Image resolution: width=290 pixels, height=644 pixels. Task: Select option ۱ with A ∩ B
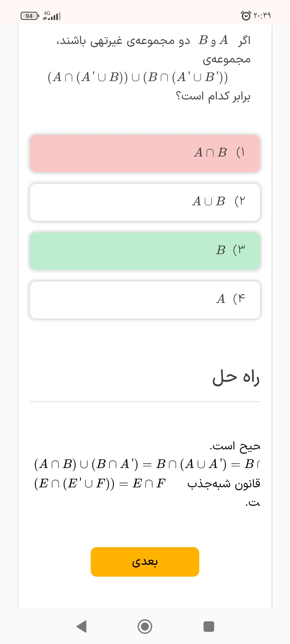(x=145, y=153)
